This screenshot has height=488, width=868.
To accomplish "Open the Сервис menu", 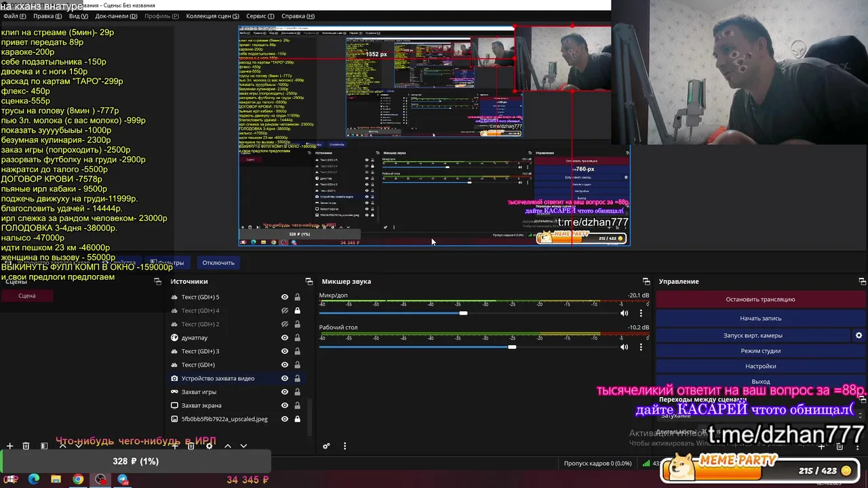I will click(x=260, y=16).
